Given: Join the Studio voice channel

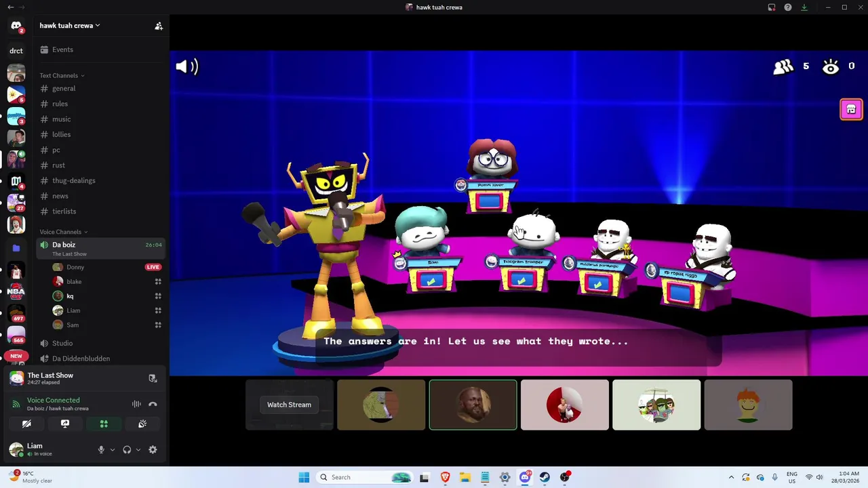Looking at the screenshot, I should pos(102,343).
